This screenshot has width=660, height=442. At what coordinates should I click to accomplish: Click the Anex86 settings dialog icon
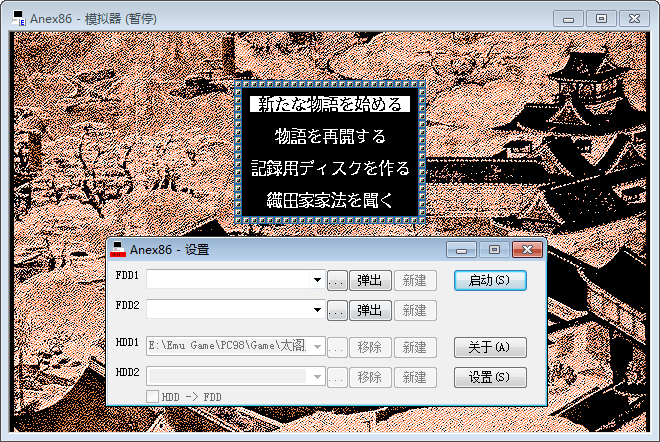[x=118, y=249]
